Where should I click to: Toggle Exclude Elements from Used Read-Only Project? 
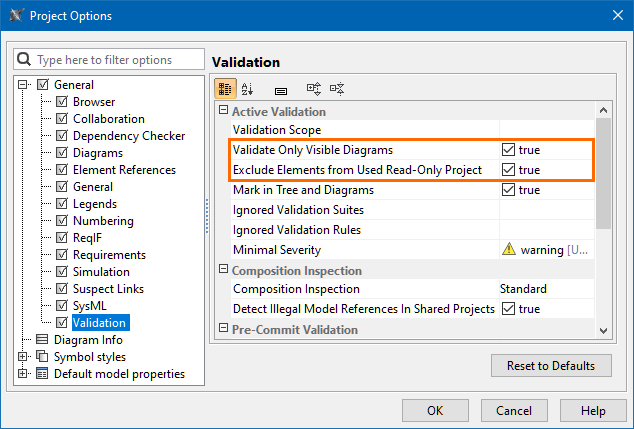(x=508, y=170)
